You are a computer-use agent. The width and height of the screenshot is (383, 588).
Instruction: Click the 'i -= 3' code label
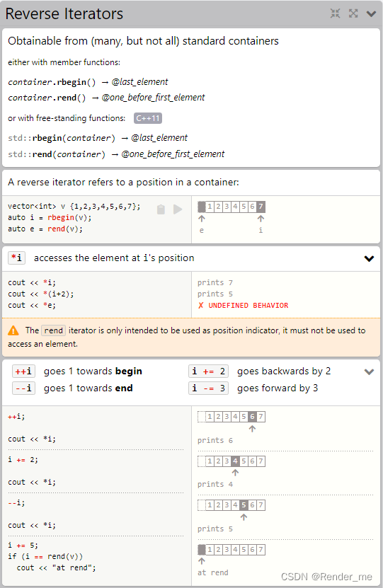point(208,388)
